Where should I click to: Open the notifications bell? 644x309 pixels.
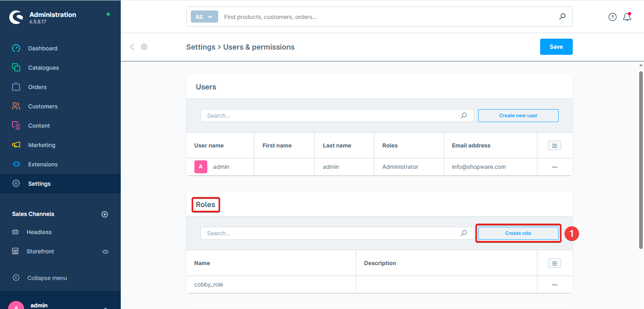(x=627, y=17)
